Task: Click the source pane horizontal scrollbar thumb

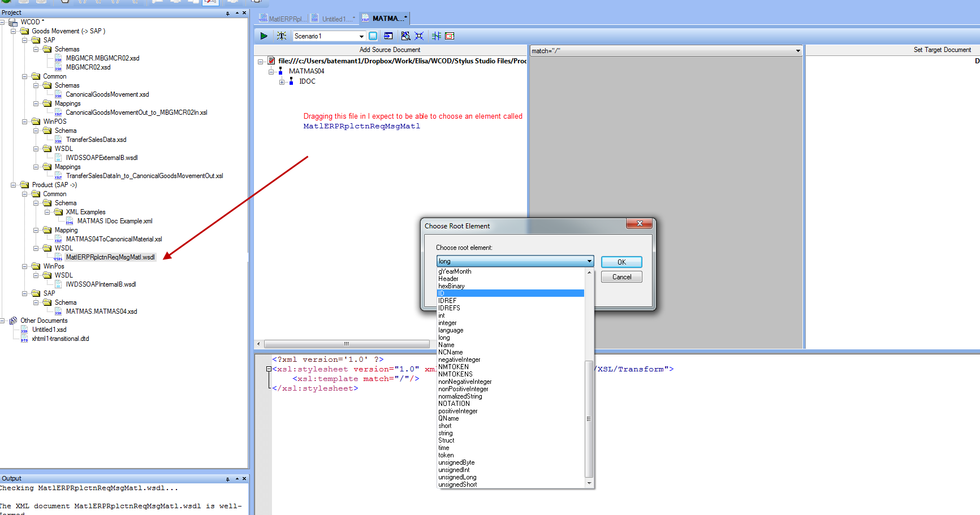Action: pos(347,344)
